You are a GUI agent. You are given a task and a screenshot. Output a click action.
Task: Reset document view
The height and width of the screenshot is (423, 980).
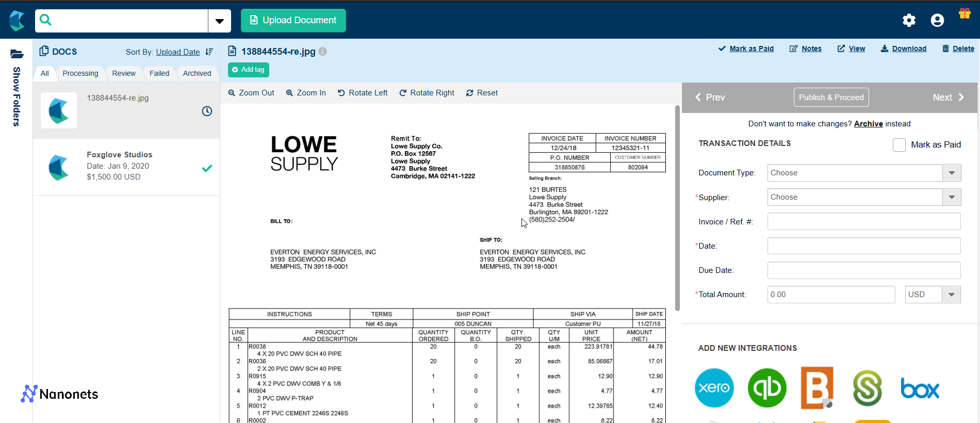point(482,93)
